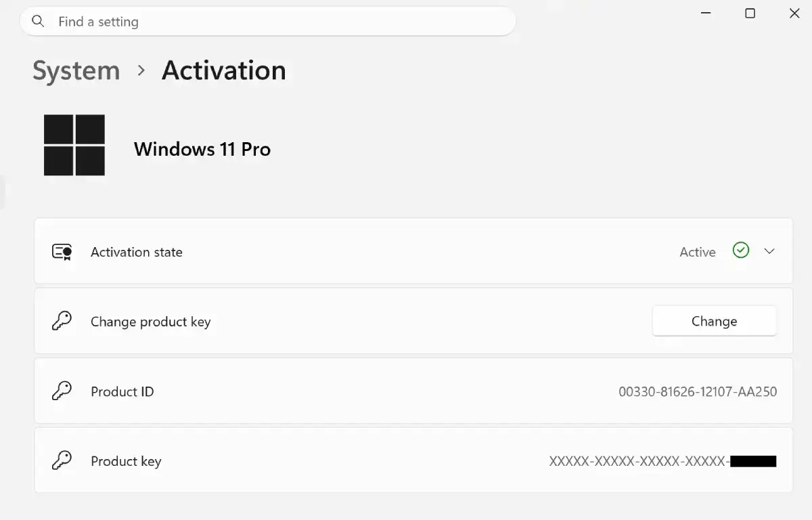Click the Activation state certificate icon
812x520 pixels.
point(62,252)
